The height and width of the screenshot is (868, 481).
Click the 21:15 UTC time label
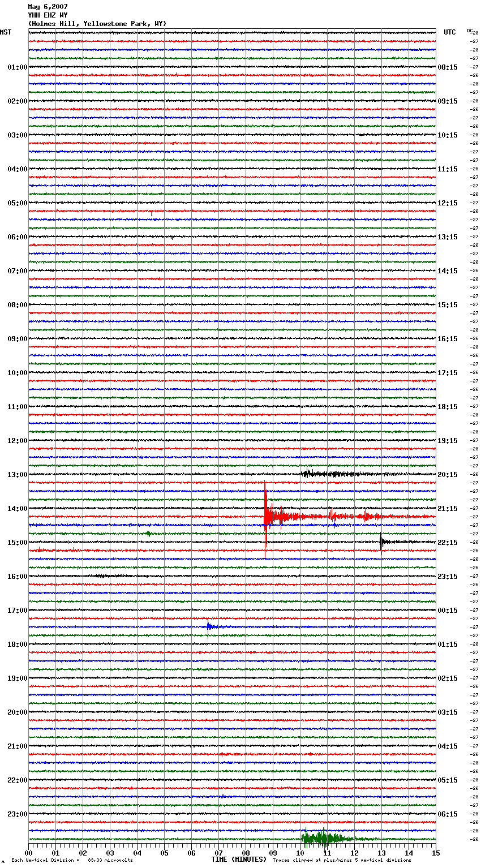tap(448, 509)
